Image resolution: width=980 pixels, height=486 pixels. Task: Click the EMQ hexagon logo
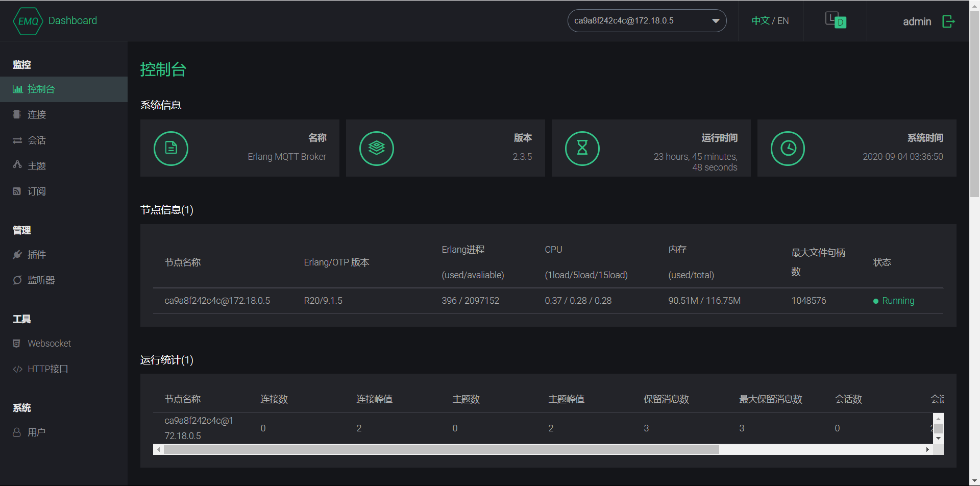click(x=28, y=21)
